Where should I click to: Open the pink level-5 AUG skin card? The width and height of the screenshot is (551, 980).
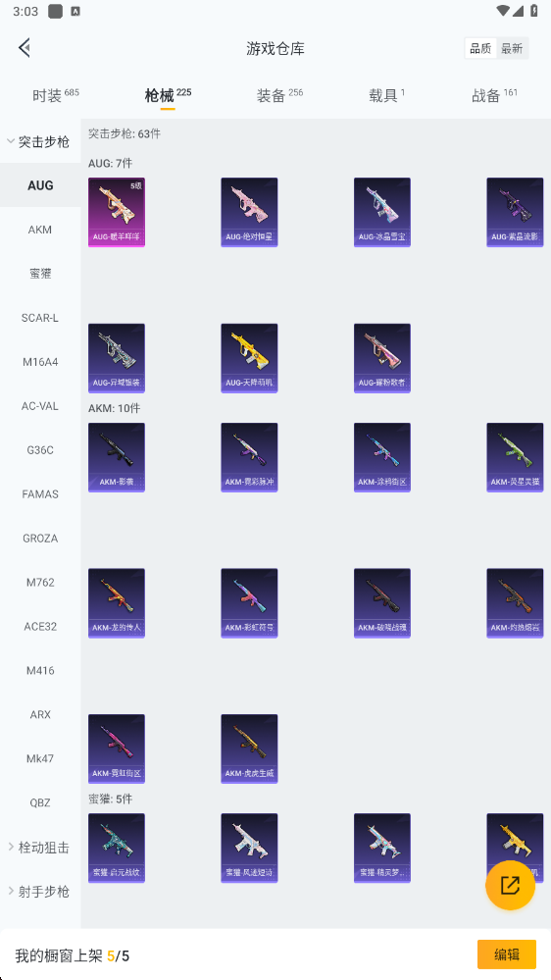tap(117, 213)
